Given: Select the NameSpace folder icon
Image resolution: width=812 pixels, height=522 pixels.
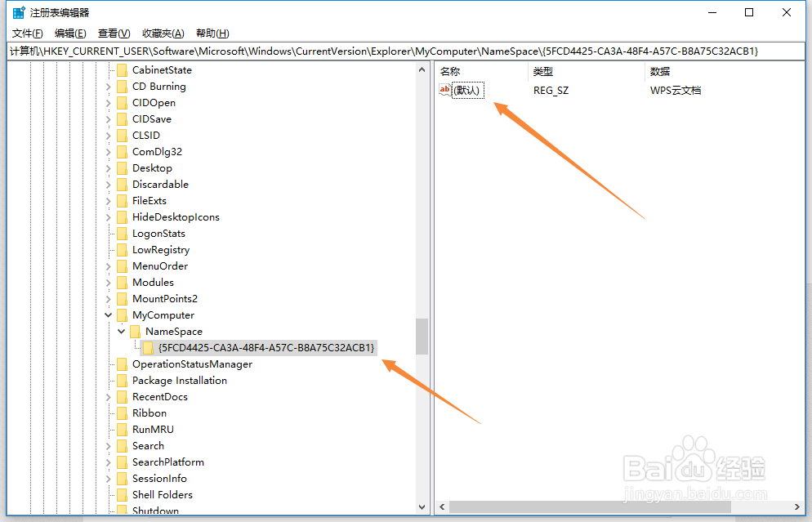Looking at the screenshot, I should [135, 332].
